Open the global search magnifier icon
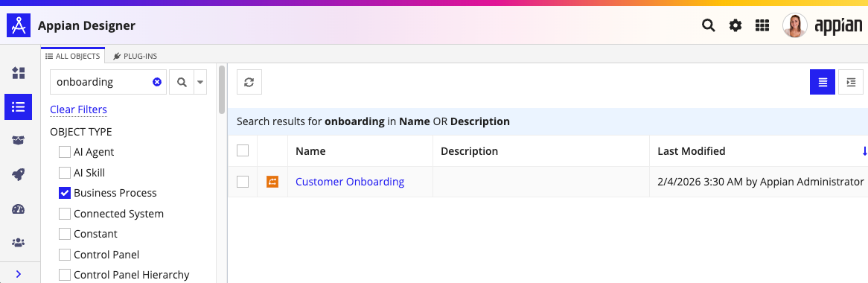The image size is (868, 283). [708, 25]
